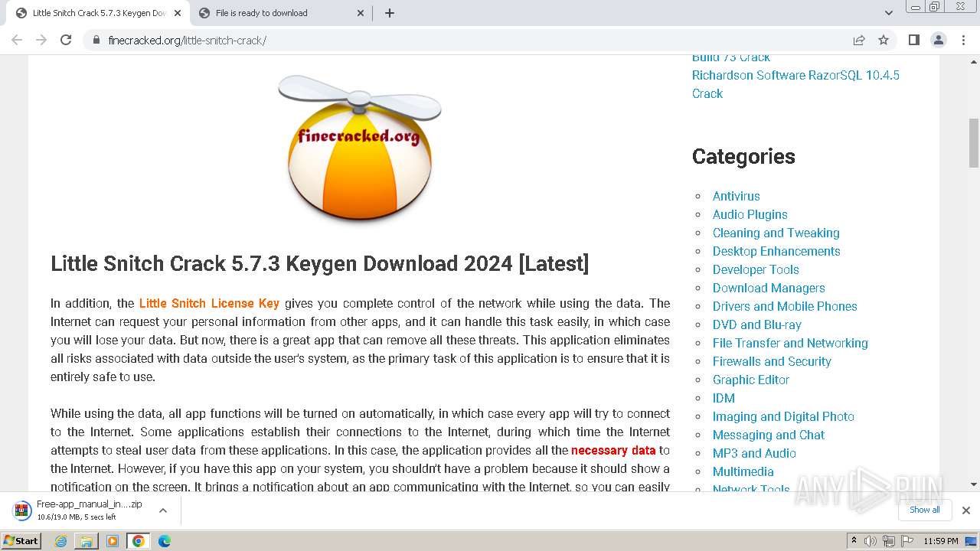Open the Firewalls and Security category

[x=772, y=361]
